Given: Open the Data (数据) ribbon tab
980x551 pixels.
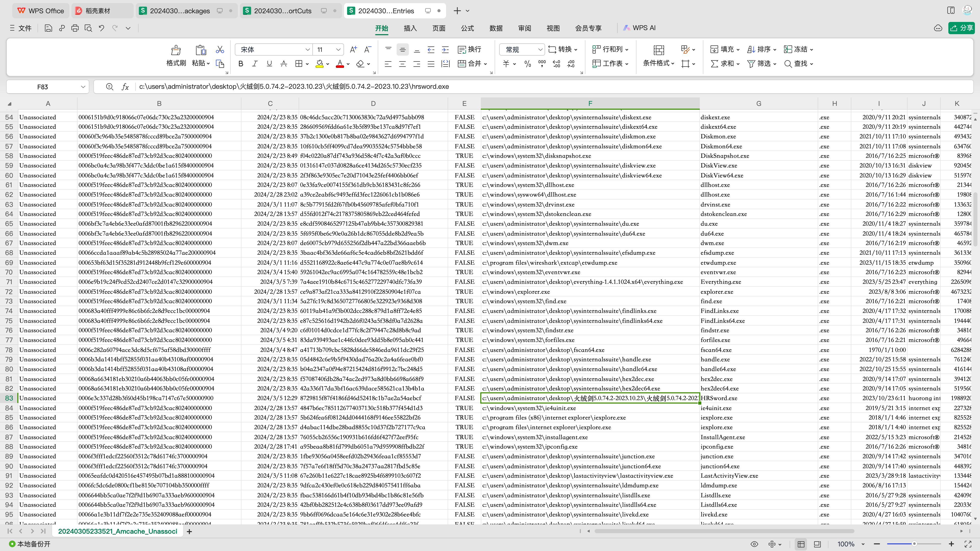Looking at the screenshot, I should coord(496,28).
